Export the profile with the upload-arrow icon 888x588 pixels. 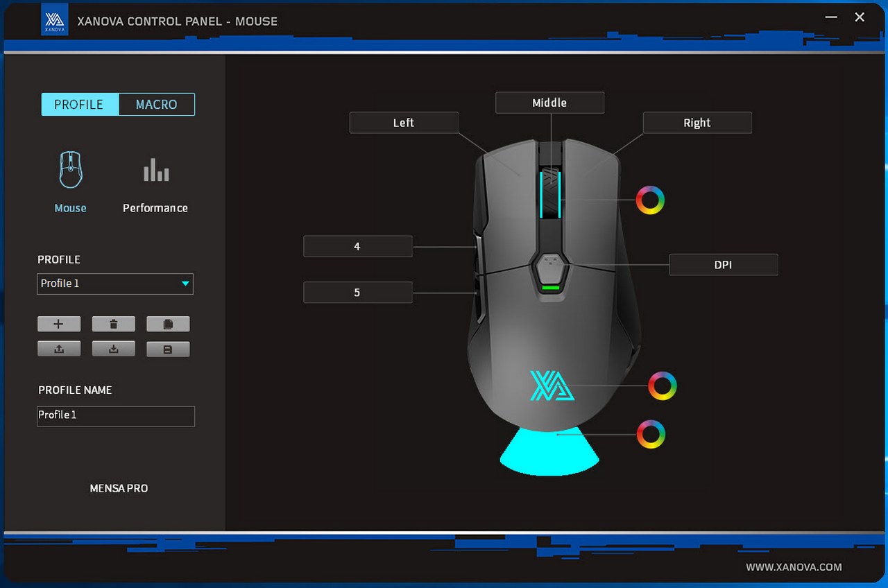(x=59, y=349)
